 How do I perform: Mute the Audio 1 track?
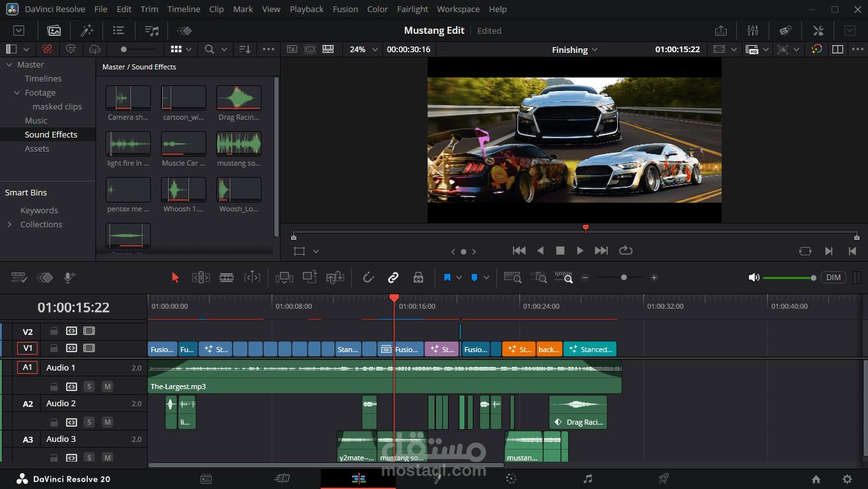107,386
